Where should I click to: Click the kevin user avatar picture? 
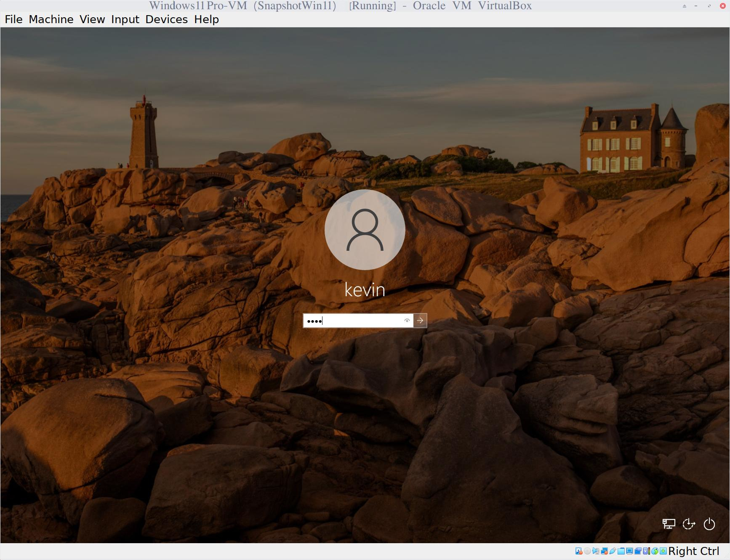click(x=365, y=230)
